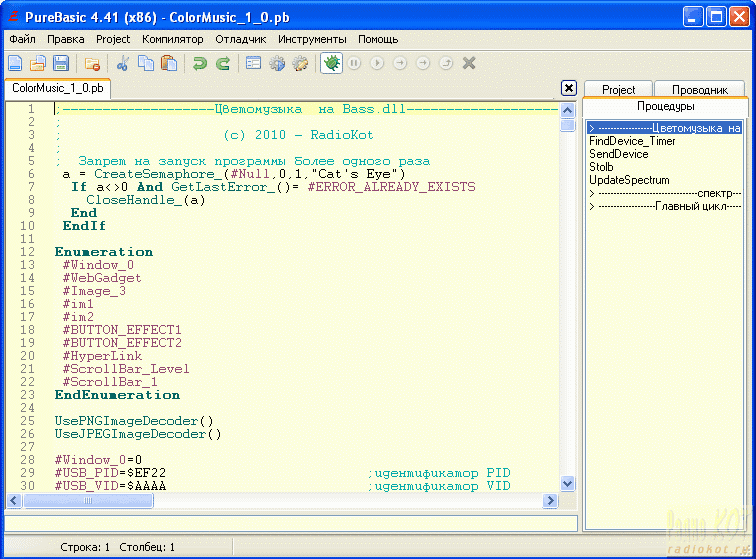756x559 pixels.
Task: Close the ColorMusic_1_0.pb tab with the X box
Action: (569, 88)
